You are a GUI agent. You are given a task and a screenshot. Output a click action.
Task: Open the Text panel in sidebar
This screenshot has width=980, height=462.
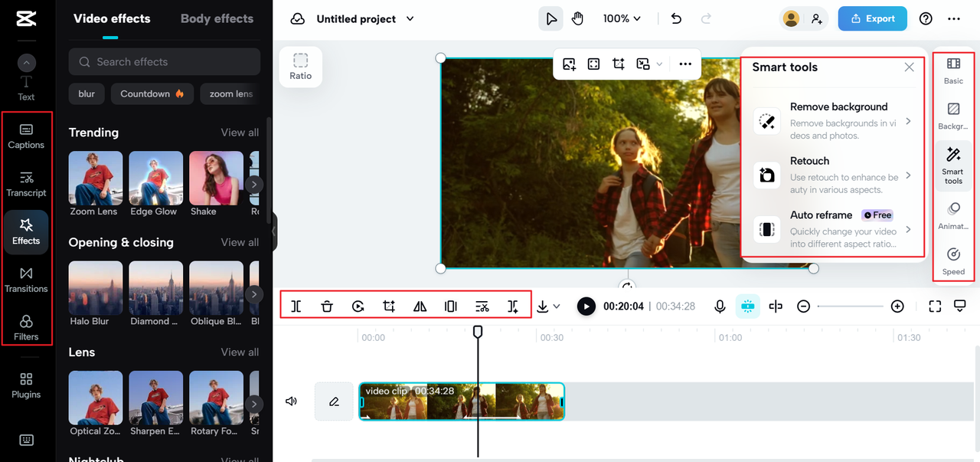[26, 88]
